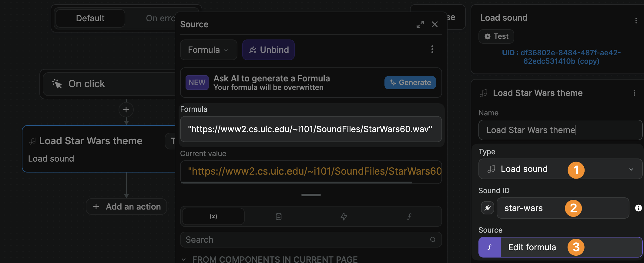Click the music note icon beside Load Star Wars theme
This screenshot has width=644, height=263.
[483, 93]
